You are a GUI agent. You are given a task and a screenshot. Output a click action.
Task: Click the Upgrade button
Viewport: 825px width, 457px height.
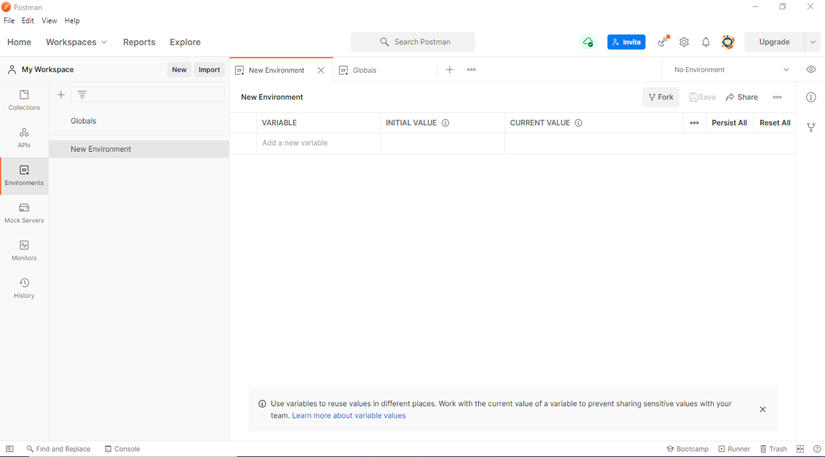774,42
